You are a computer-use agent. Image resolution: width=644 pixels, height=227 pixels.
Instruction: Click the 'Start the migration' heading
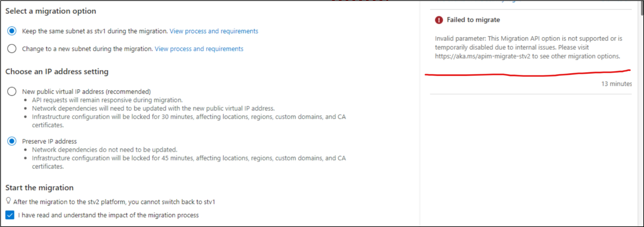39,188
